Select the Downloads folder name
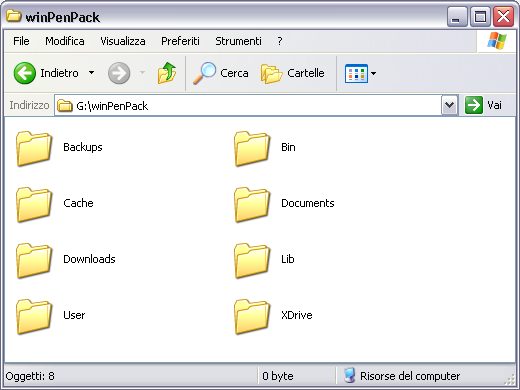Screen dimensions: 520x390 click(89, 259)
